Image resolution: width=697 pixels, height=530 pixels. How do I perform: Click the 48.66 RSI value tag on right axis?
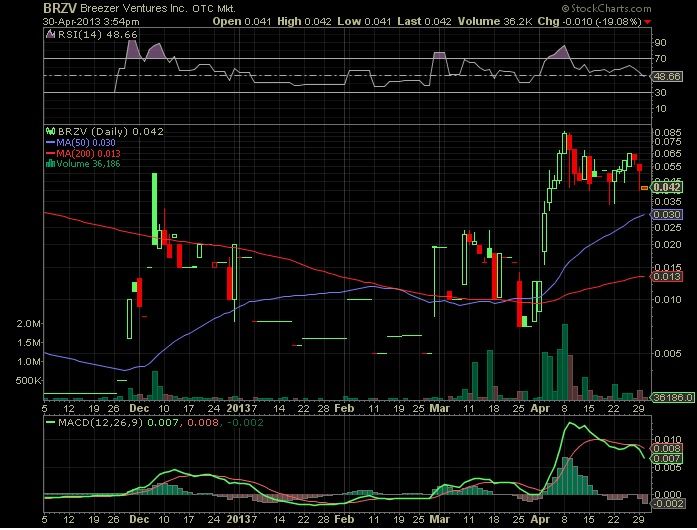click(x=667, y=76)
